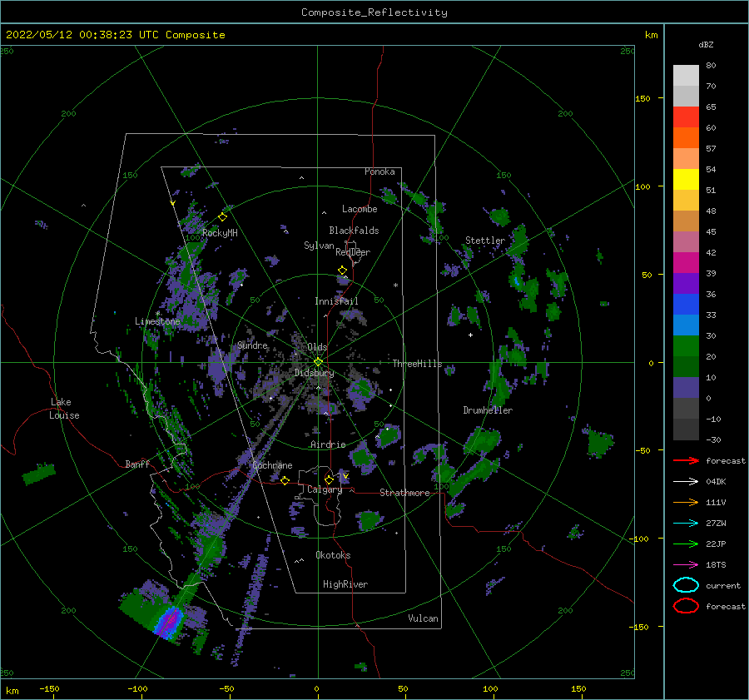Click the RockyMH label
Screen dimensions: 749x700
pos(220,233)
